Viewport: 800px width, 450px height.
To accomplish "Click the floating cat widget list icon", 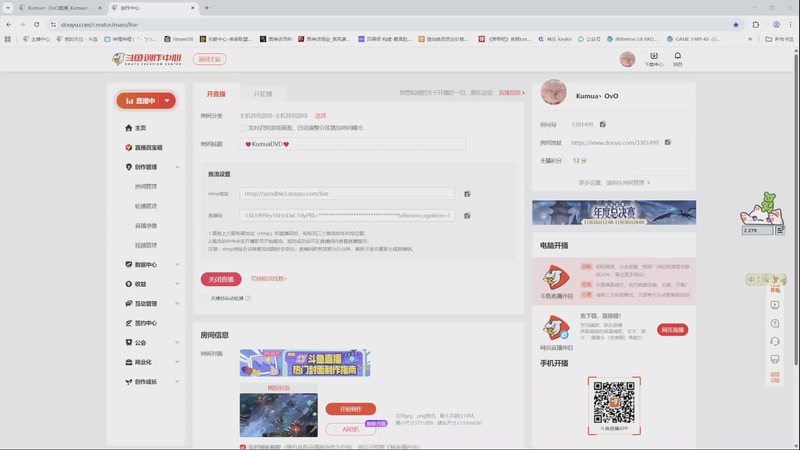I will click(x=780, y=231).
